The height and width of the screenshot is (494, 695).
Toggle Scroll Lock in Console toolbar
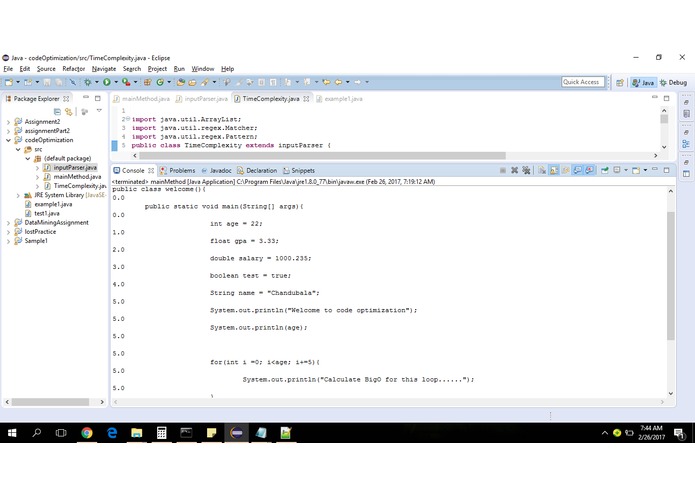coord(554,171)
